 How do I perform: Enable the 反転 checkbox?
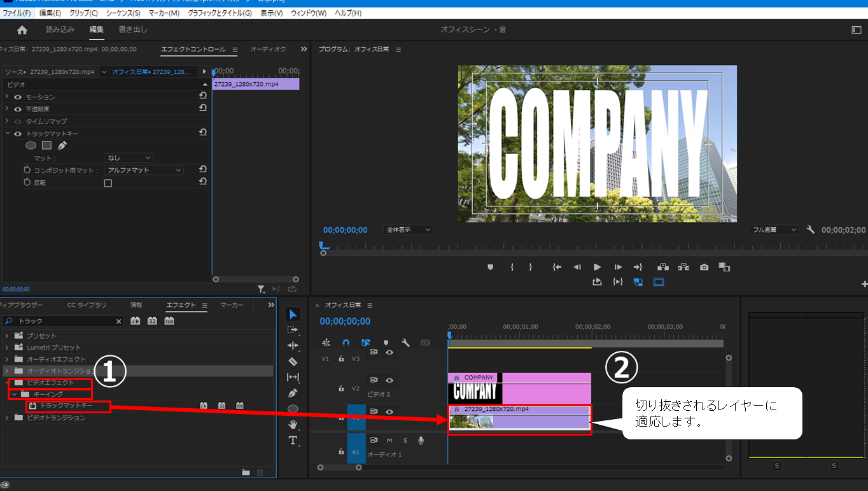[108, 183]
